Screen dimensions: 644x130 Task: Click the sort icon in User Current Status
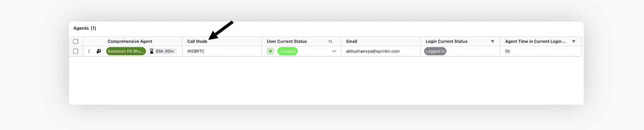coord(330,41)
